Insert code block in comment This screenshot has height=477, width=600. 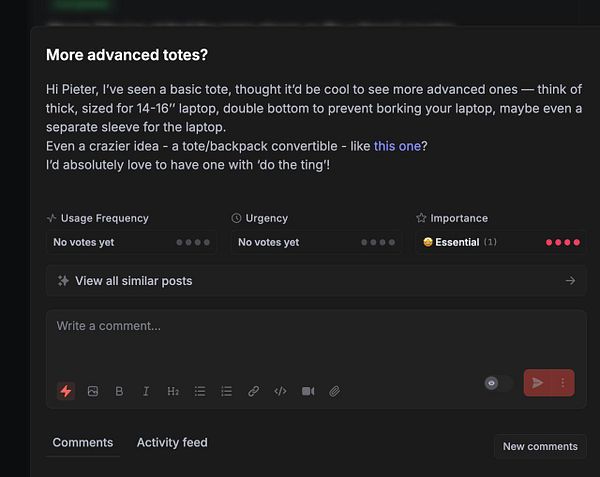(281, 391)
